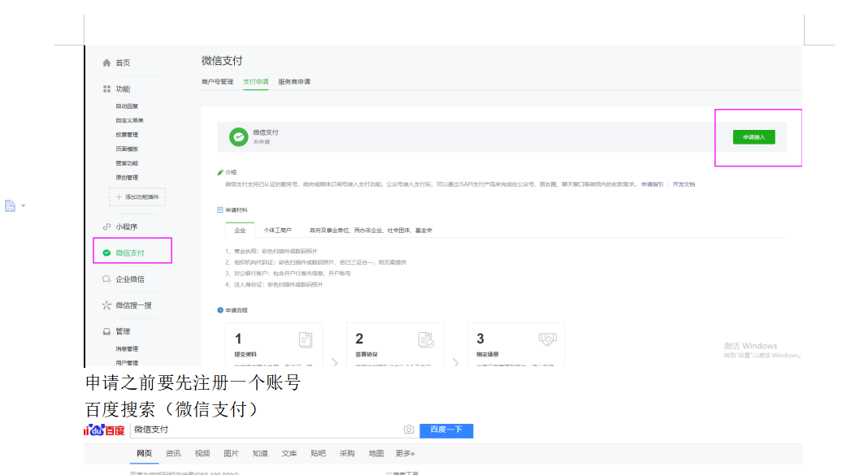Select the Baidu 知道 tab
Viewport: 868px width, 475px height.
[x=260, y=453]
